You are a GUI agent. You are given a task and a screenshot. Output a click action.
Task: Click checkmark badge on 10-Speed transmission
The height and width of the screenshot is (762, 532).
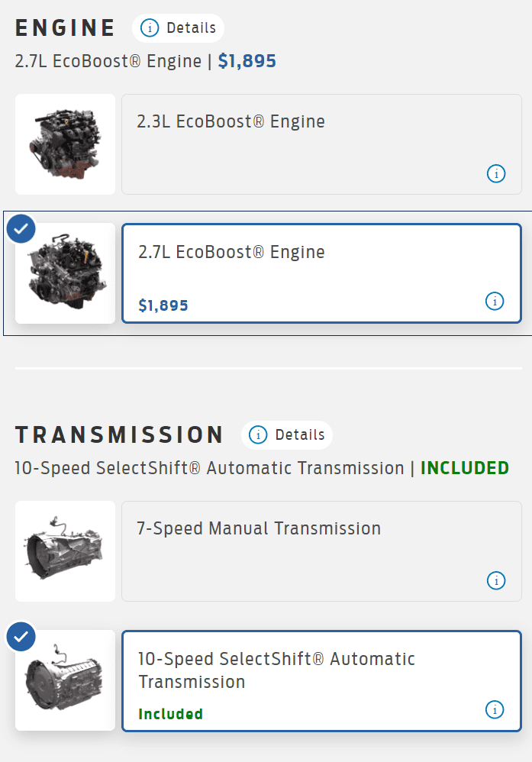(x=21, y=636)
